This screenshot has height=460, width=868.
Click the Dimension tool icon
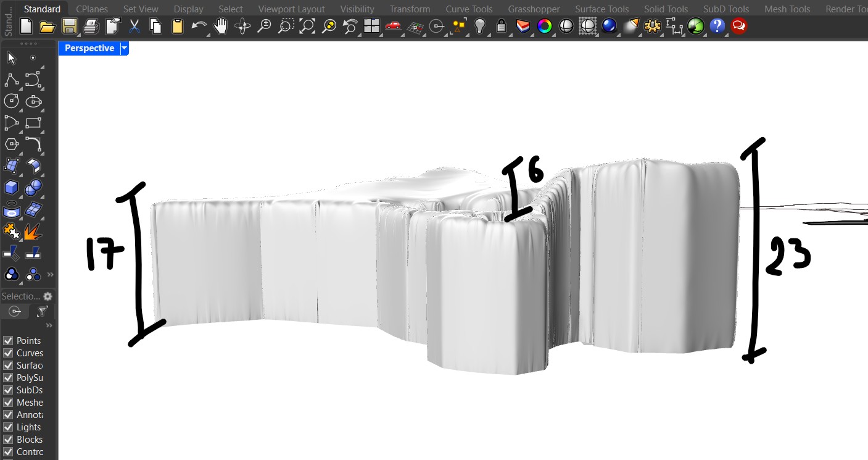click(674, 27)
